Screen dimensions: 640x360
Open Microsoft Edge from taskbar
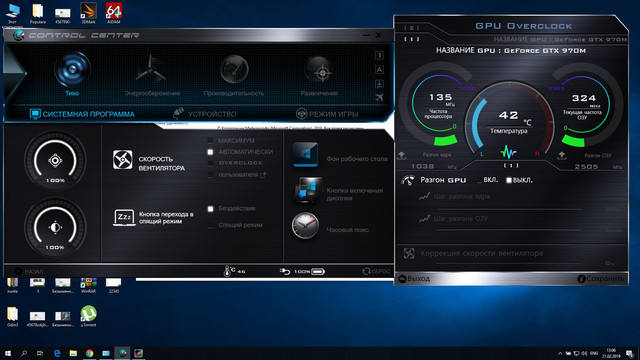[x=57, y=353]
